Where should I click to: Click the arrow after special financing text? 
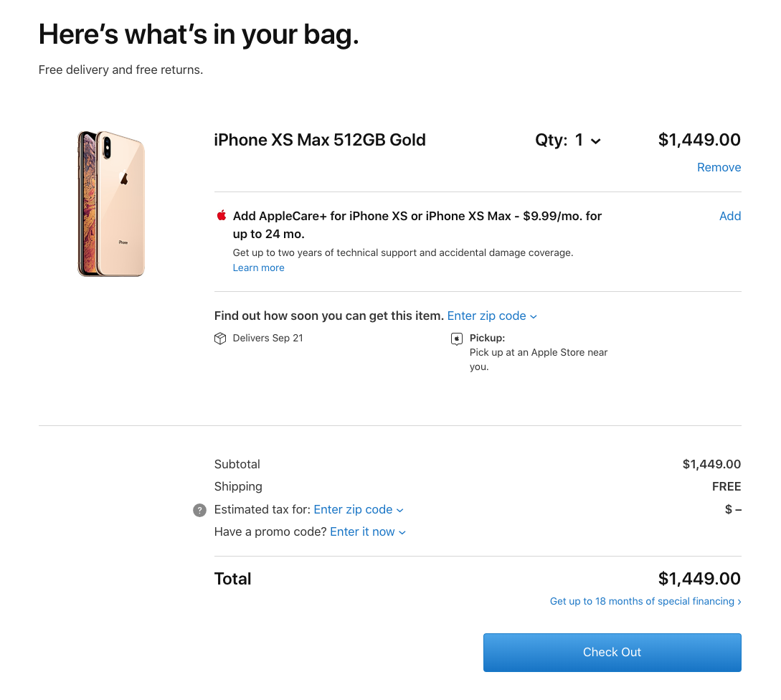pyautogui.click(x=739, y=602)
